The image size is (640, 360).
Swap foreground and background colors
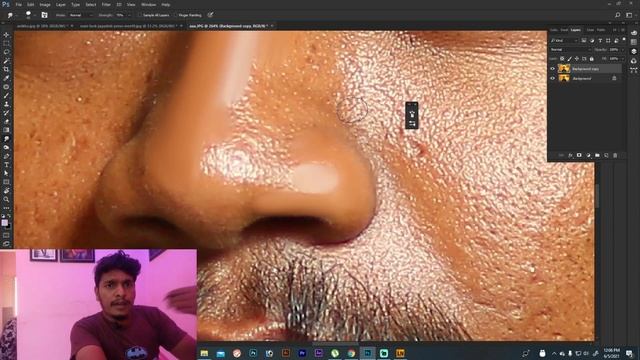tap(9, 216)
